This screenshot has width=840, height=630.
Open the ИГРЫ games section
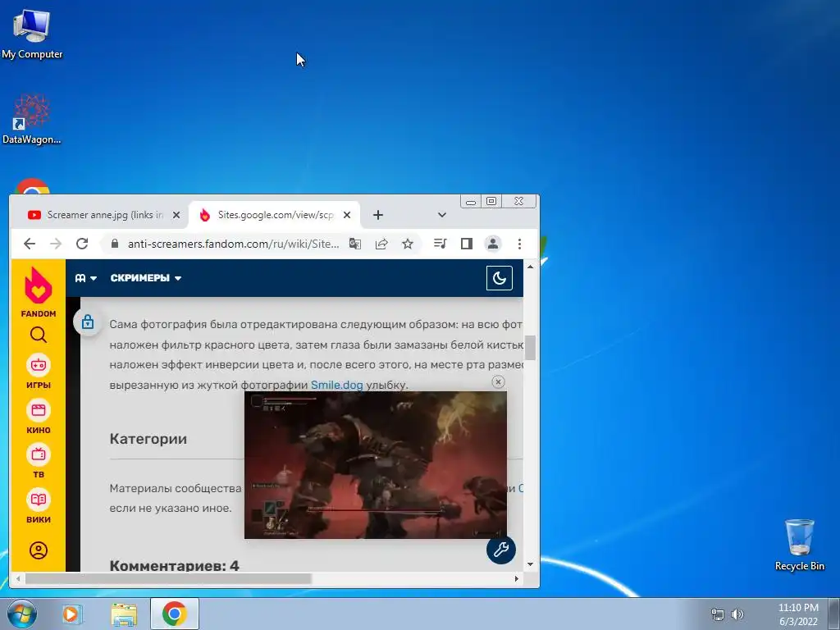(38, 372)
